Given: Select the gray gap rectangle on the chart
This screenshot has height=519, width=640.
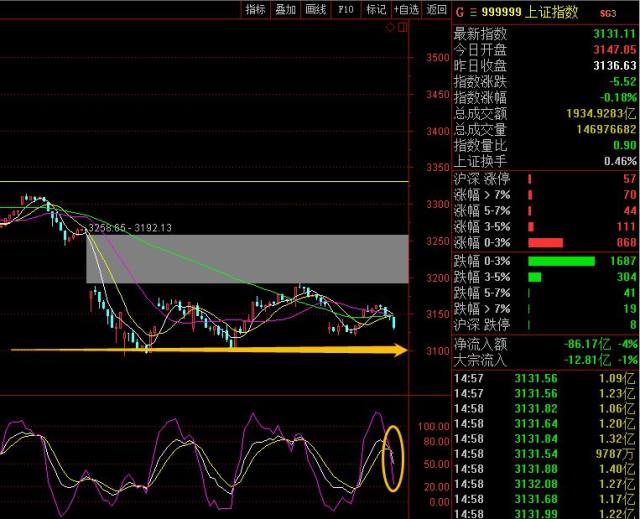Looking at the screenshot, I should coord(248,259).
